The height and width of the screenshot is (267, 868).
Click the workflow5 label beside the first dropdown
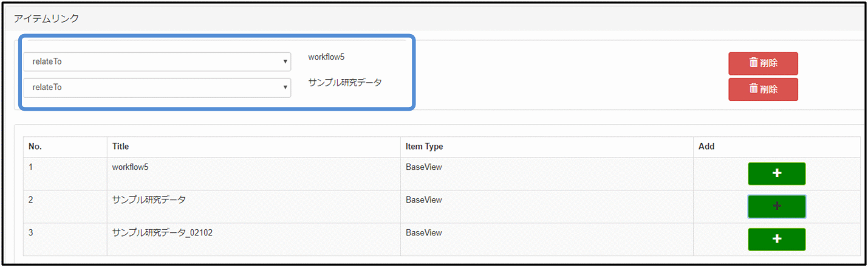click(326, 57)
